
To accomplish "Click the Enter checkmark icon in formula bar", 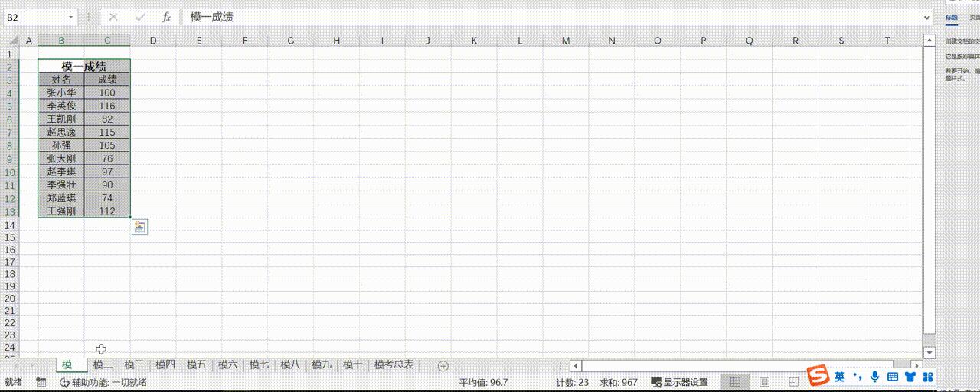I will [140, 16].
